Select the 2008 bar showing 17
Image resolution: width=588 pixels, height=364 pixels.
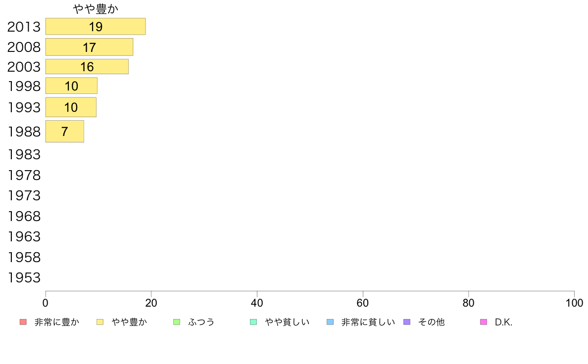pyautogui.click(x=89, y=47)
